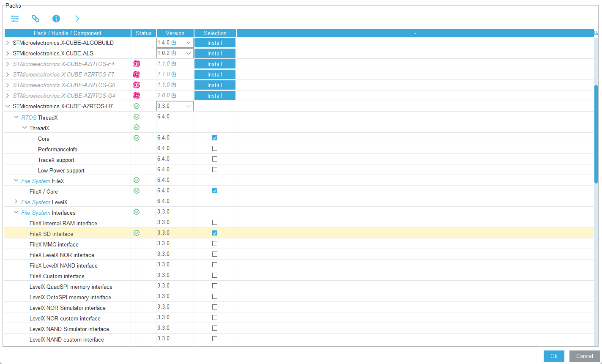Expand File System LevelX bundle

[16, 201]
